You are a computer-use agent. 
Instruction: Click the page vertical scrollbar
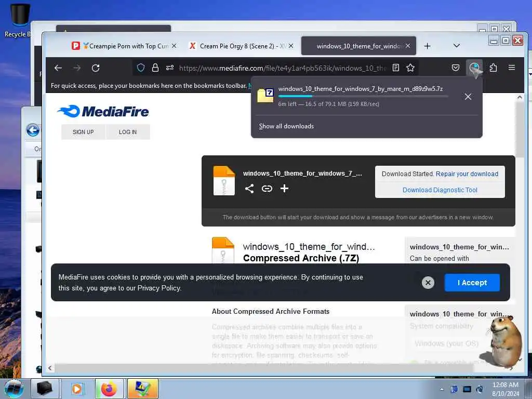click(x=520, y=128)
